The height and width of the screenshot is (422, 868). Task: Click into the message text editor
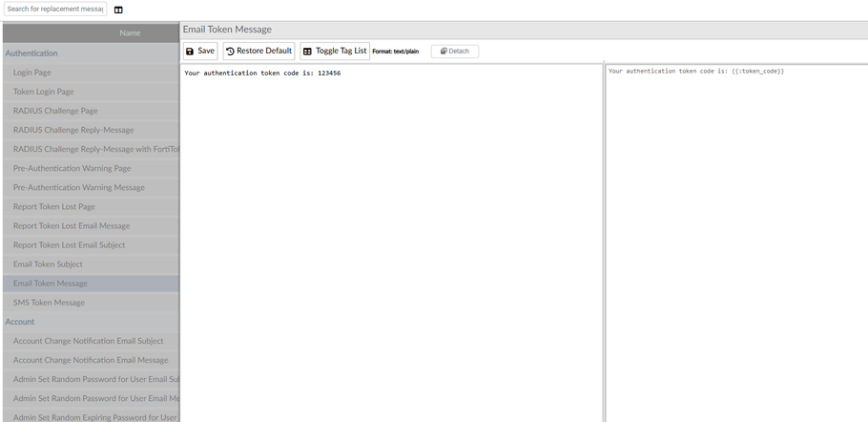(x=391, y=243)
